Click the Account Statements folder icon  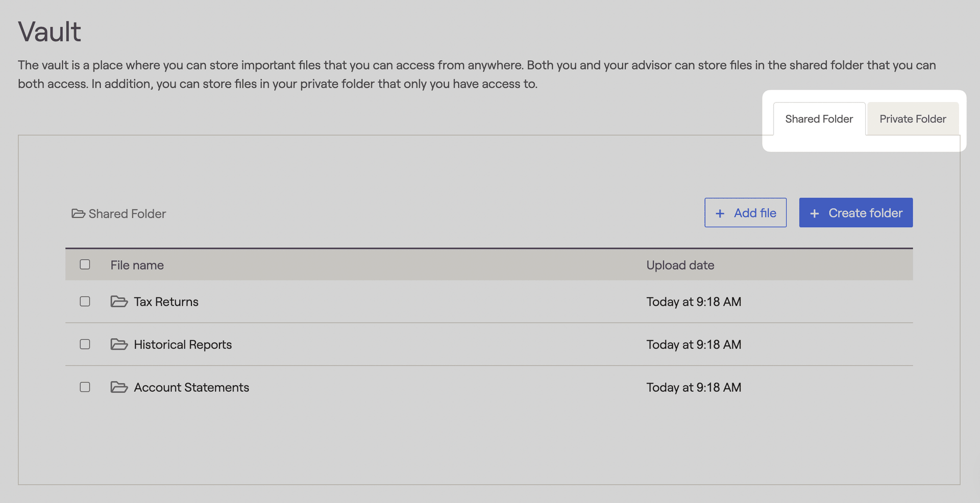click(x=119, y=387)
